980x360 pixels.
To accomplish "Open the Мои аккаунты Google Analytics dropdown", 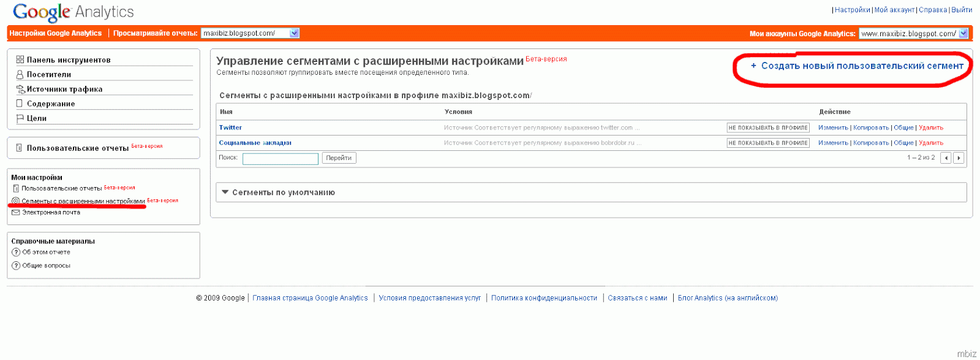I will point(913,34).
